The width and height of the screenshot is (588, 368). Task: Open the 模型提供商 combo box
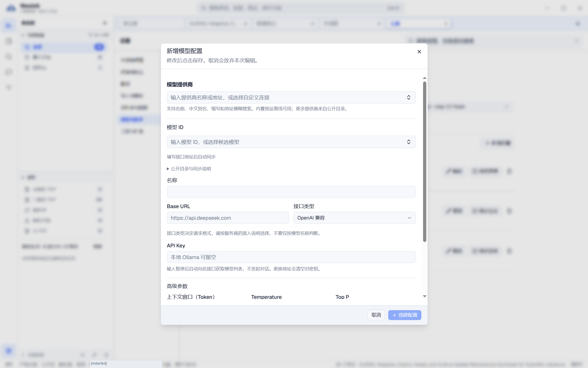click(x=291, y=97)
